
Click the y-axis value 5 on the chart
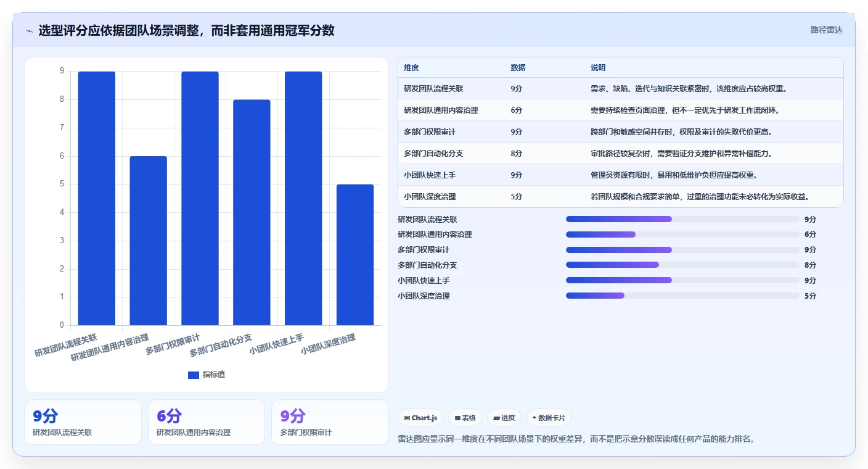62,184
